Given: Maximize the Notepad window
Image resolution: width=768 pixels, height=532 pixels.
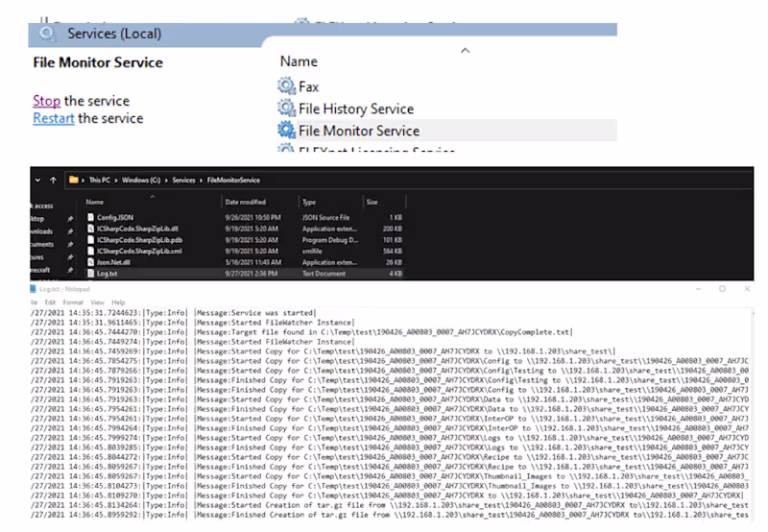Looking at the screenshot, I should click(x=722, y=289).
